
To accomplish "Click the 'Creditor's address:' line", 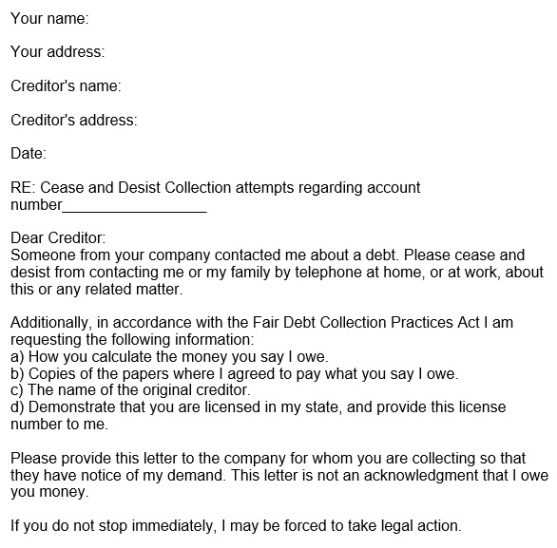I will pyautogui.click(x=74, y=120).
